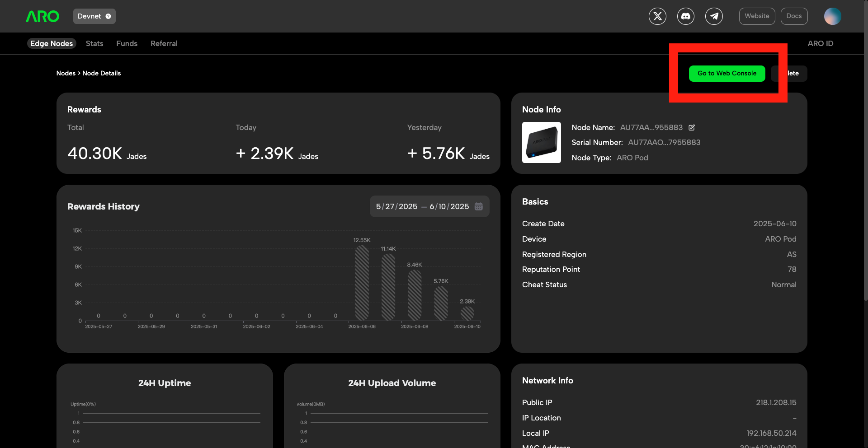Select the 2.39K bar in Rewards History

pos(467,313)
